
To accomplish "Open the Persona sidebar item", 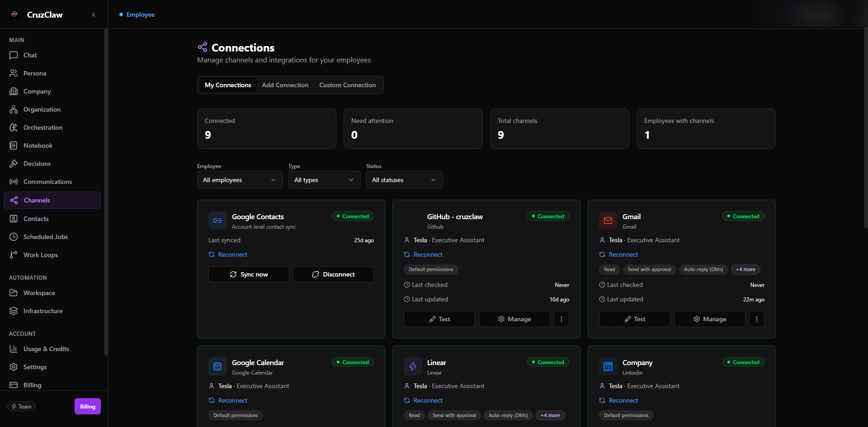I will (x=52, y=73).
